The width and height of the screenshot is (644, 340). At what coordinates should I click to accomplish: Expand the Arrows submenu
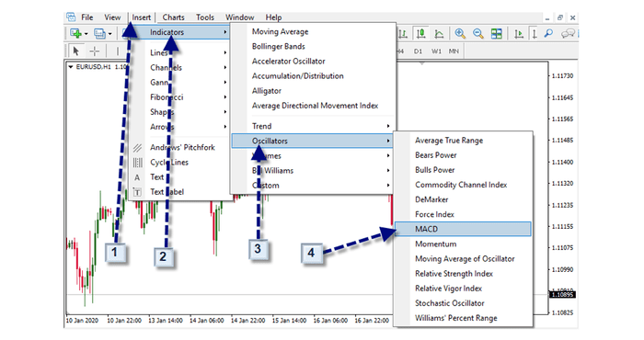(179, 126)
